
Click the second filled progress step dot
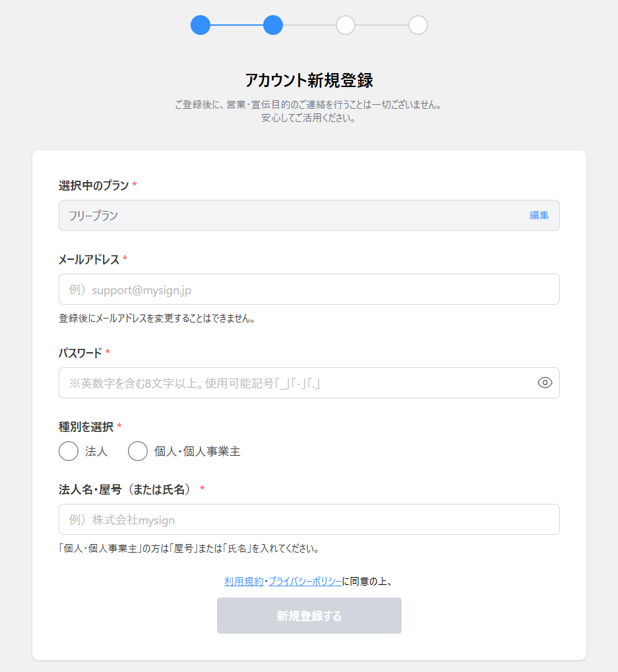click(x=272, y=25)
